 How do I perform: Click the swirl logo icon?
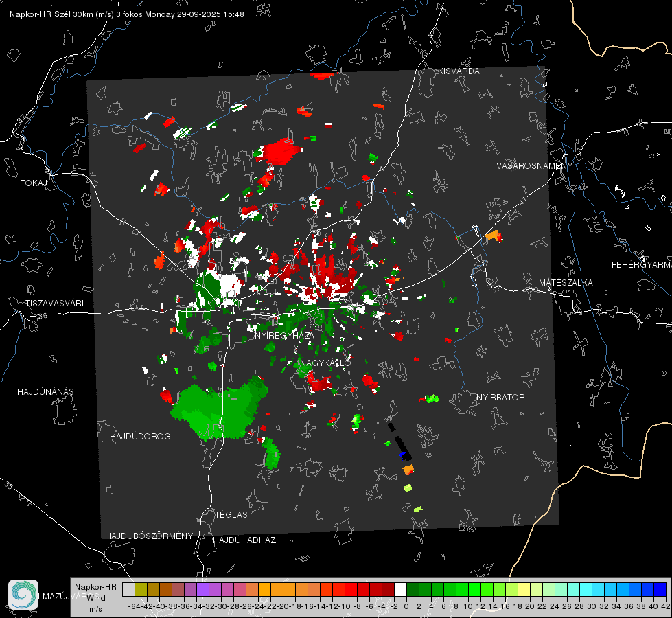click(23, 595)
